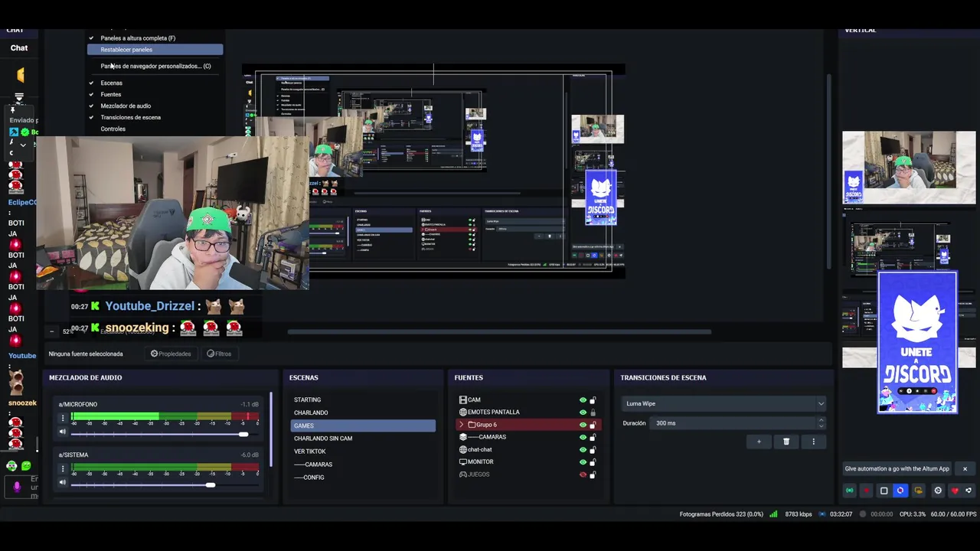Click the Grupo 6 folder icon
Image resolution: width=980 pixels, height=551 pixels.
point(472,425)
